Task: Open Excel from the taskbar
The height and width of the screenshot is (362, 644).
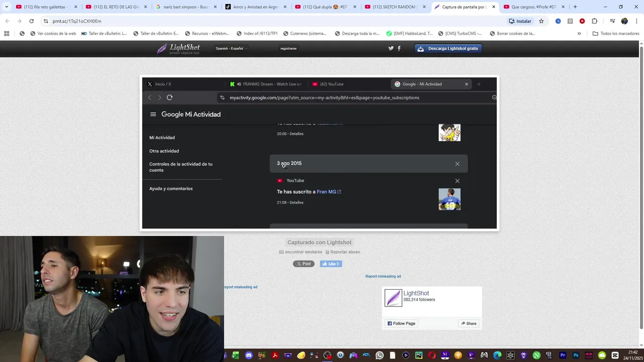Action: tap(235, 355)
